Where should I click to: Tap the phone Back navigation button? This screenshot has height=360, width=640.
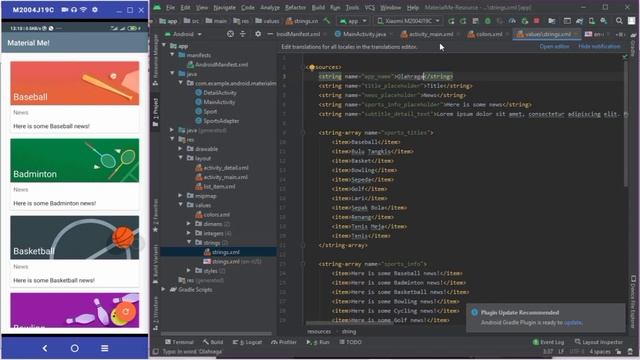click(45, 348)
